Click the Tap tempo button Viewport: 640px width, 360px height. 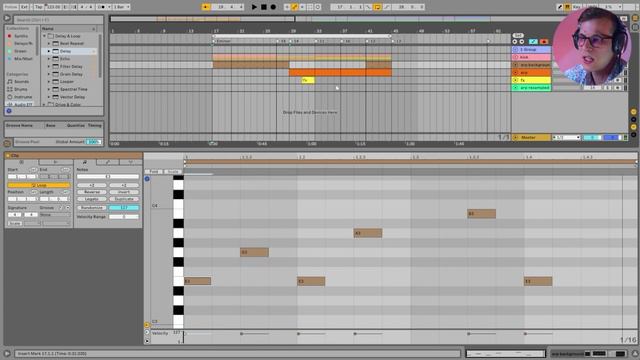pos(38,7)
